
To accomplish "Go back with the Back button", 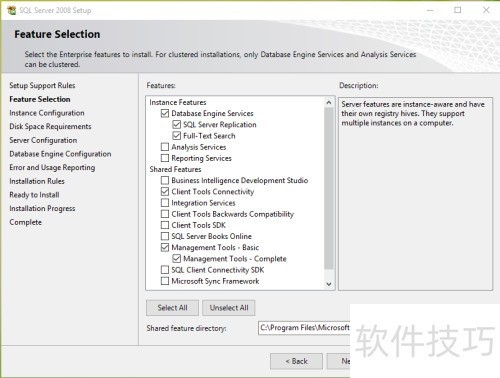I will coord(296,361).
